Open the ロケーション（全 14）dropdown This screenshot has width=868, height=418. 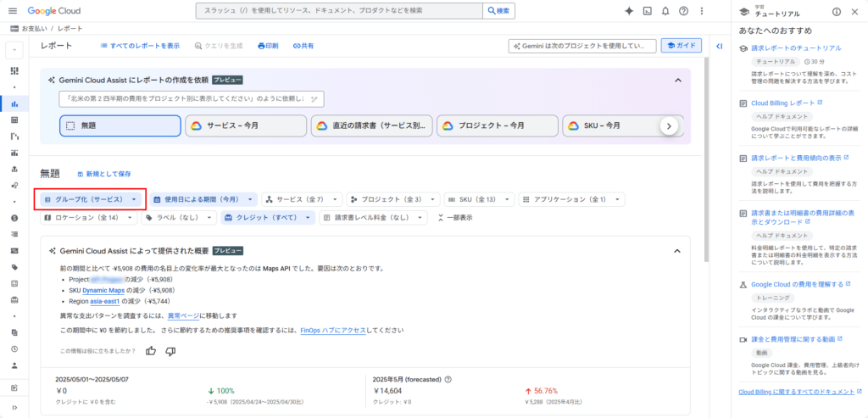(x=88, y=218)
